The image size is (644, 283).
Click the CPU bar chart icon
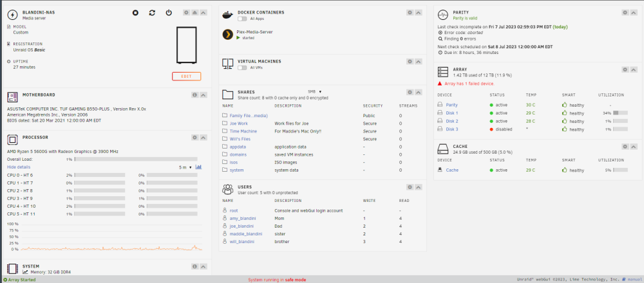click(x=199, y=167)
